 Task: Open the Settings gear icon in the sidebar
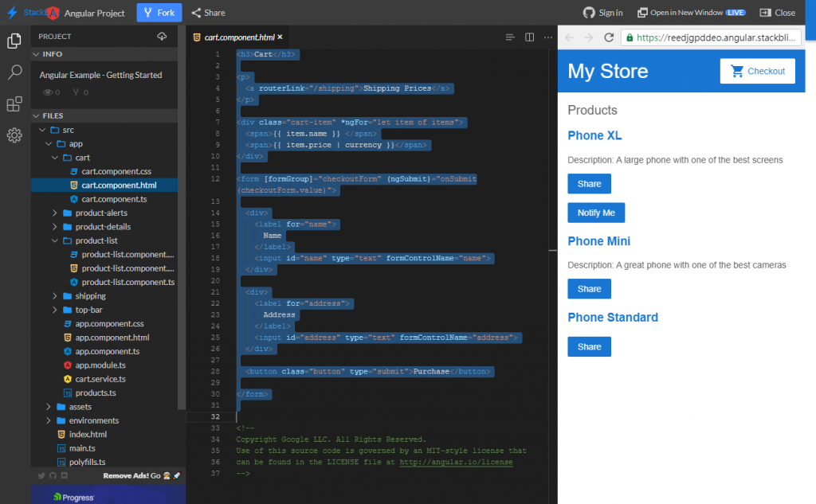click(x=14, y=135)
